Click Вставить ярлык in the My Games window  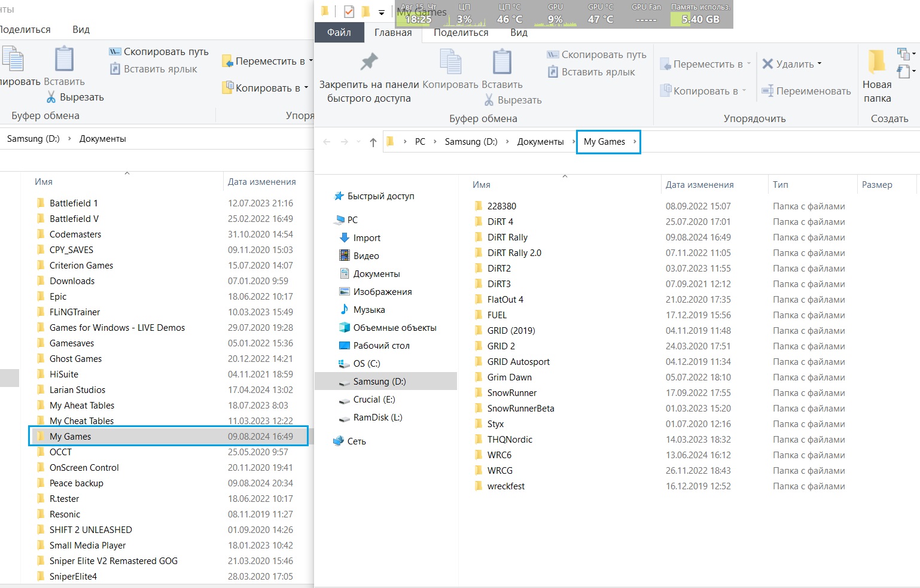(591, 72)
